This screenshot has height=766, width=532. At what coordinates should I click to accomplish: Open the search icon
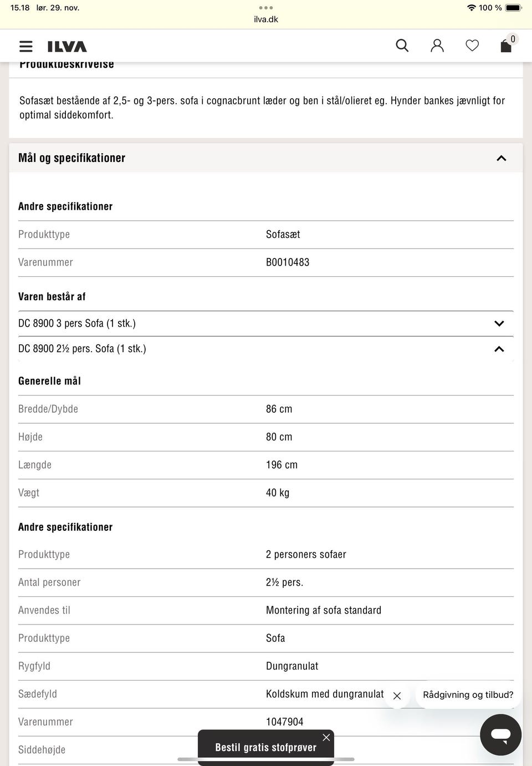click(x=402, y=45)
